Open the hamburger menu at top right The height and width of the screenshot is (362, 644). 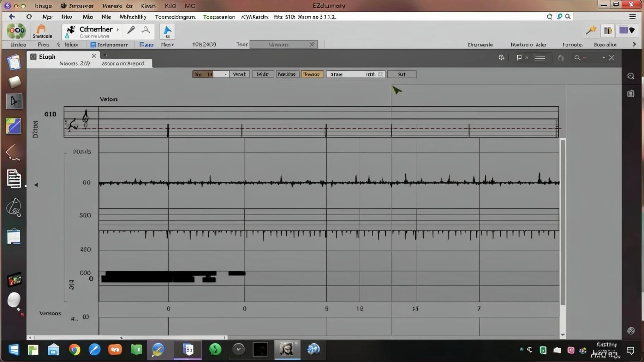(x=632, y=17)
